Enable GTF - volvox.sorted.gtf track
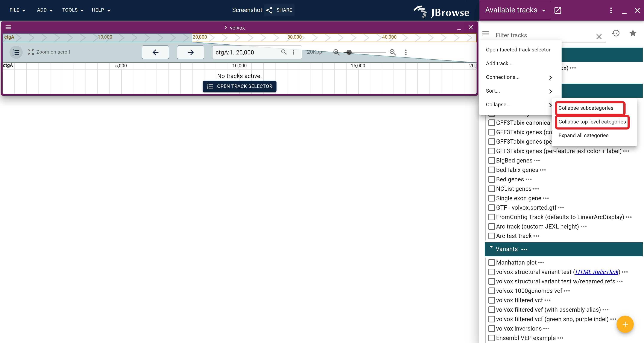This screenshot has height=343, width=644. (492, 208)
